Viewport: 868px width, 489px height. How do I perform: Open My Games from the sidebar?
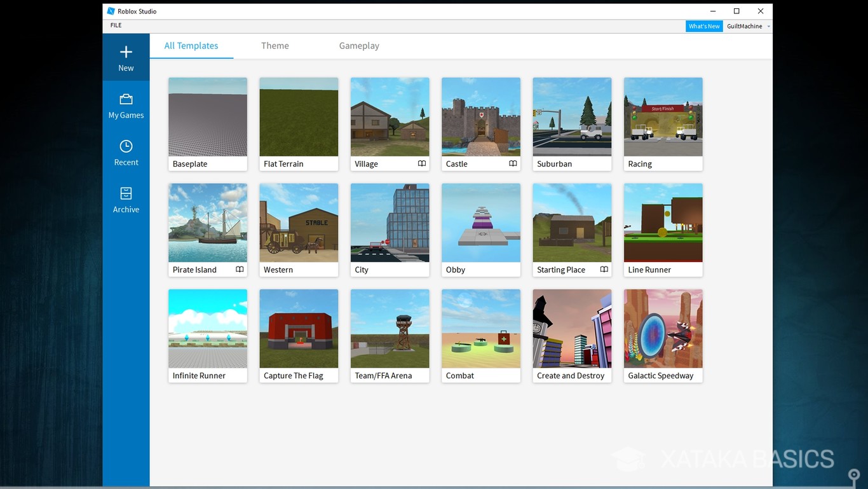click(x=126, y=105)
